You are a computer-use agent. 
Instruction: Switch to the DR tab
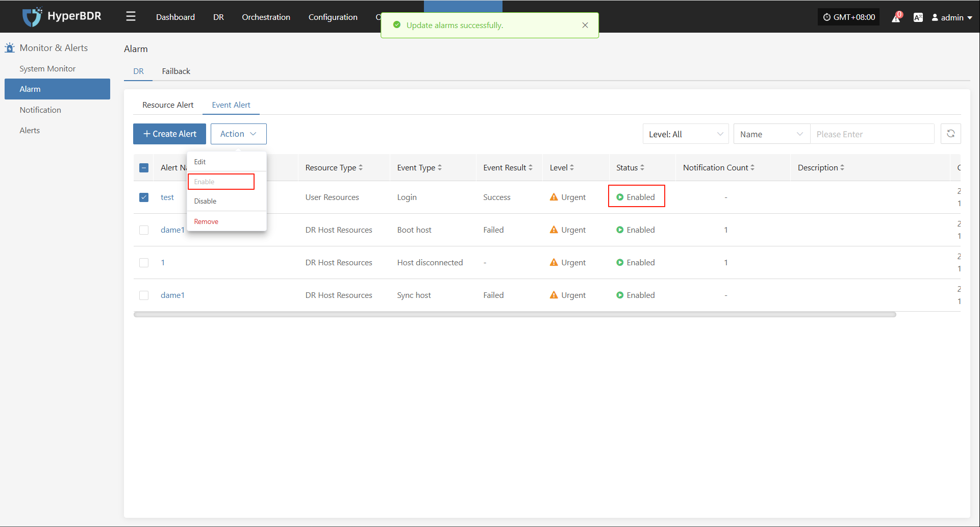(138, 71)
